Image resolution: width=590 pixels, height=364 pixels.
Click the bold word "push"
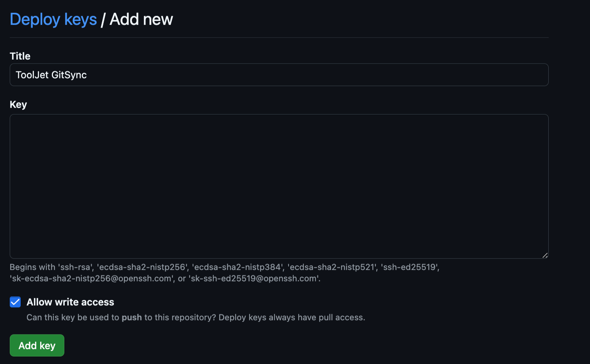click(131, 318)
